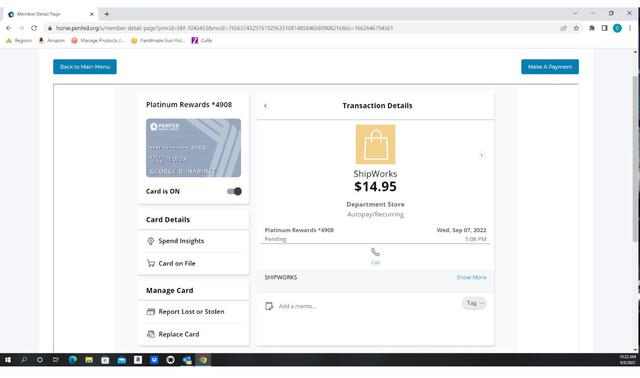Screen dimensions: 640x378
Task: Open the Amazon bookmark
Action: coord(51,40)
